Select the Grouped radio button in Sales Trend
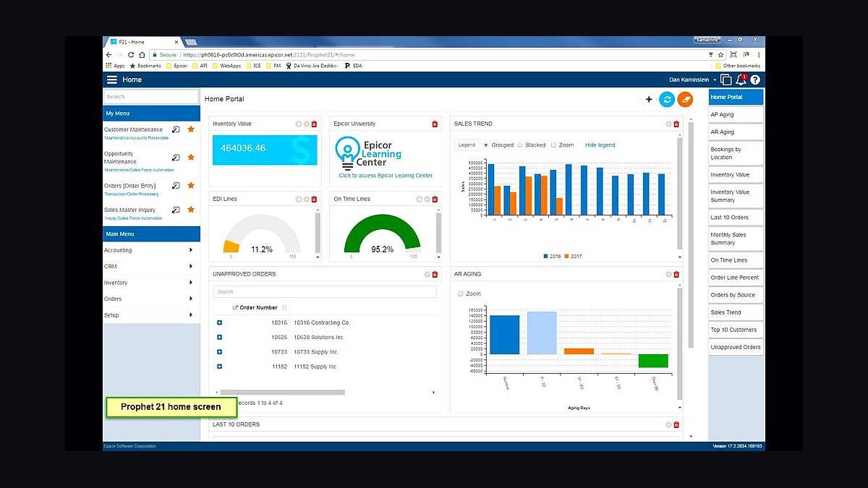The image size is (868, 488). (486, 145)
